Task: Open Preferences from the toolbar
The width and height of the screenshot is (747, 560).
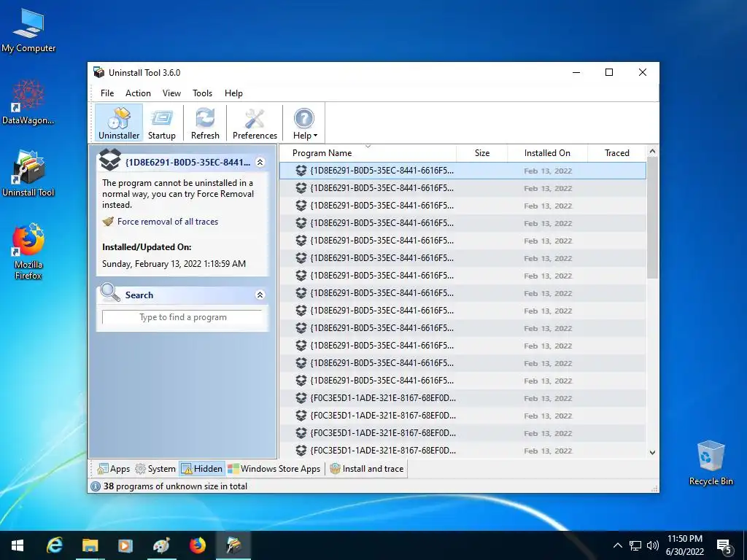Action: 255,122
